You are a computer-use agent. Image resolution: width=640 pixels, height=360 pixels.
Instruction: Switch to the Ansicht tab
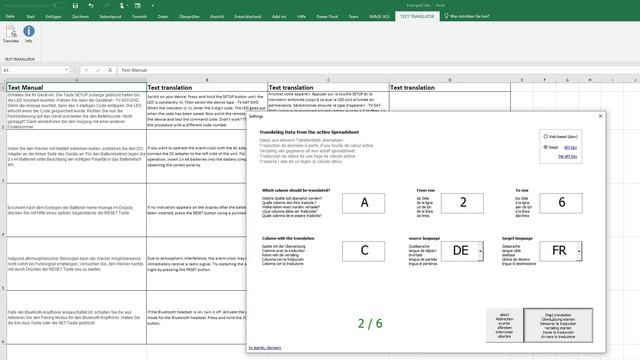point(217,16)
